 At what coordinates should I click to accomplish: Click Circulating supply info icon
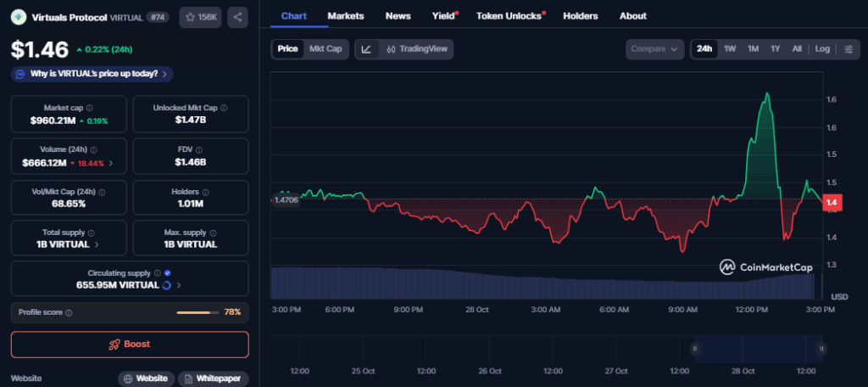tap(157, 273)
